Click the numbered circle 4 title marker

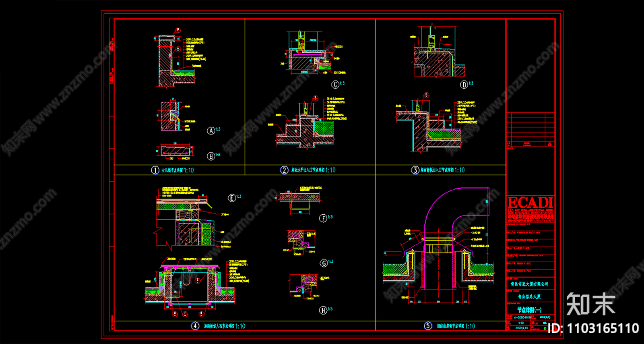click(x=195, y=326)
